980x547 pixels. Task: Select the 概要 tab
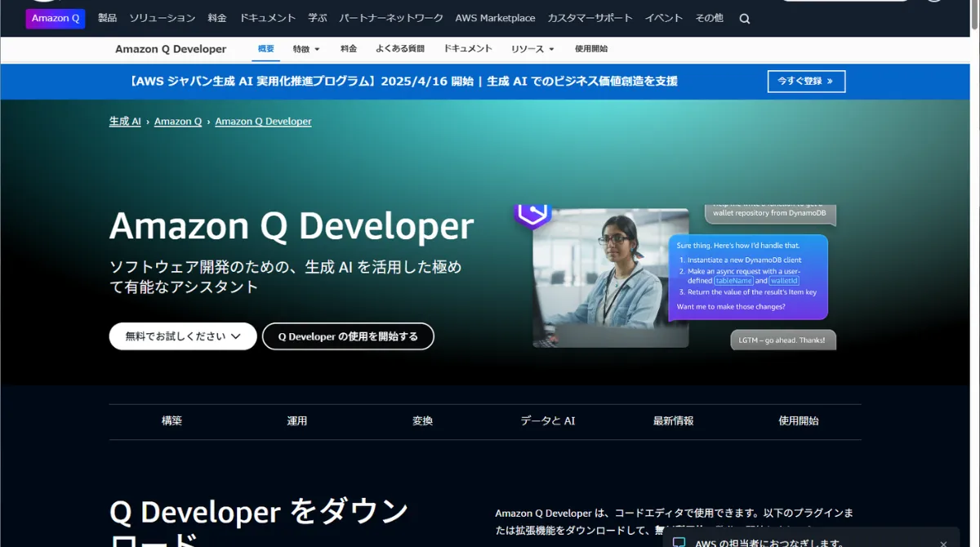tap(266, 49)
